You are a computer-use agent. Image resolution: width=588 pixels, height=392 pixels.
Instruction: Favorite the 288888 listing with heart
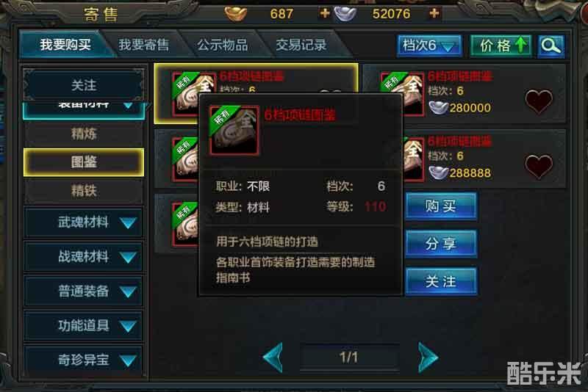(x=539, y=166)
